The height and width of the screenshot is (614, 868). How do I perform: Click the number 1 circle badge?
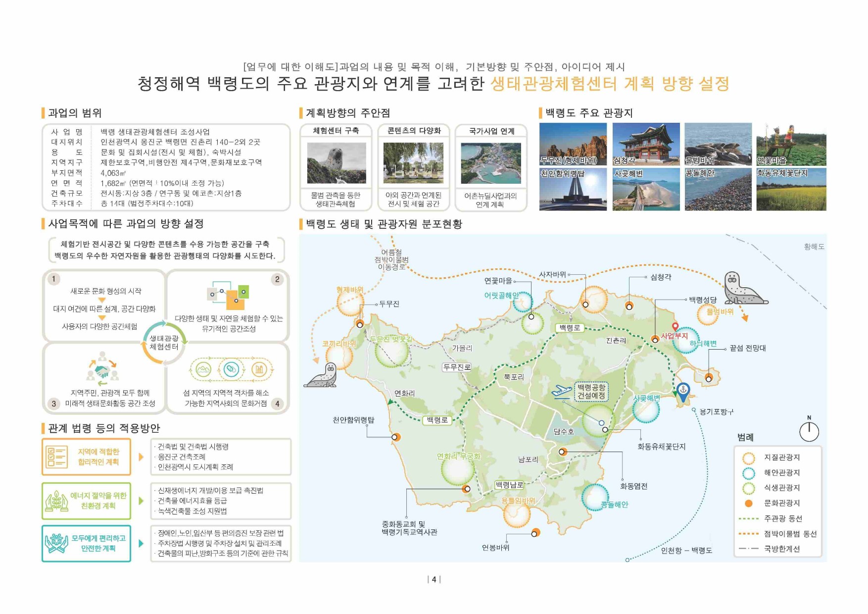pos(54,279)
